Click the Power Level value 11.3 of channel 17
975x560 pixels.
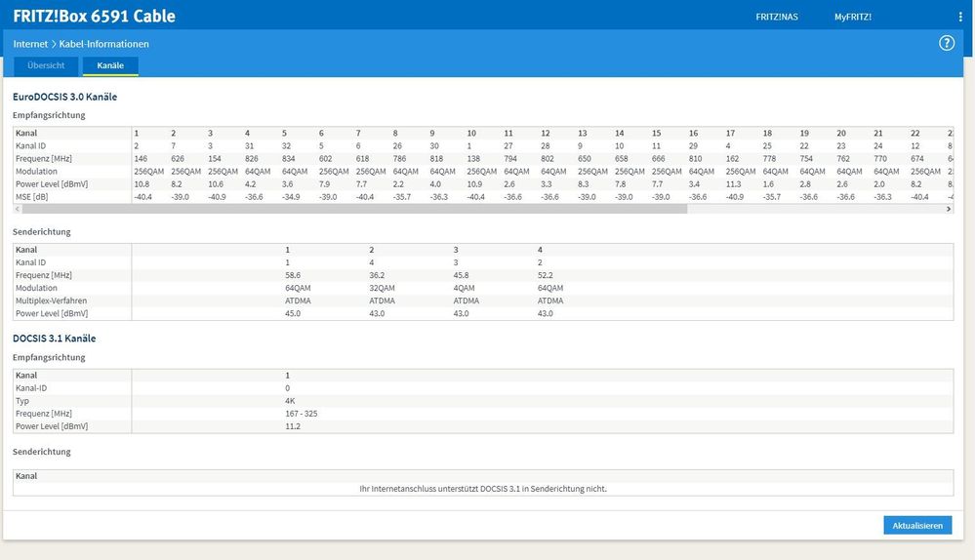click(x=733, y=184)
